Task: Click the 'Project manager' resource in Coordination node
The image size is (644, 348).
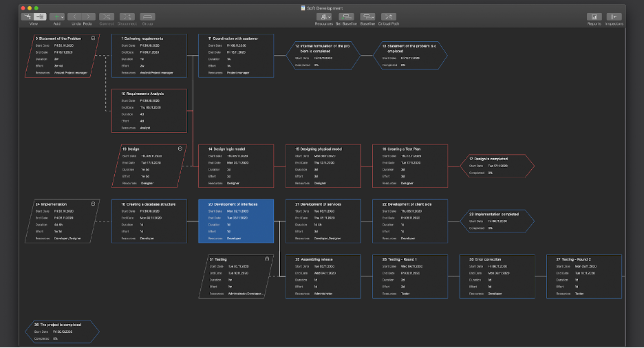Action: 238,73
